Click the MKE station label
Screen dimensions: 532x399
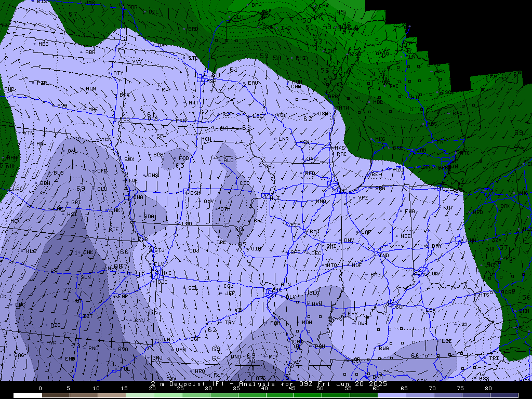click(340, 148)
